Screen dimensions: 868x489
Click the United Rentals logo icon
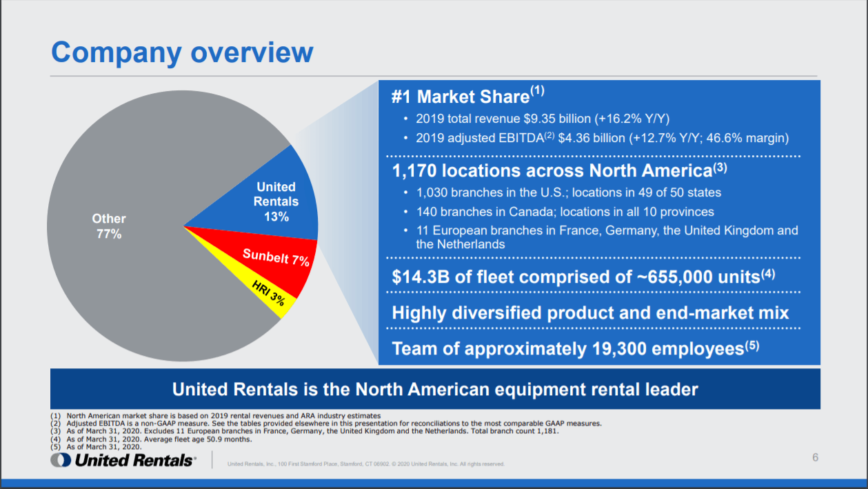[x=60, y=460]
